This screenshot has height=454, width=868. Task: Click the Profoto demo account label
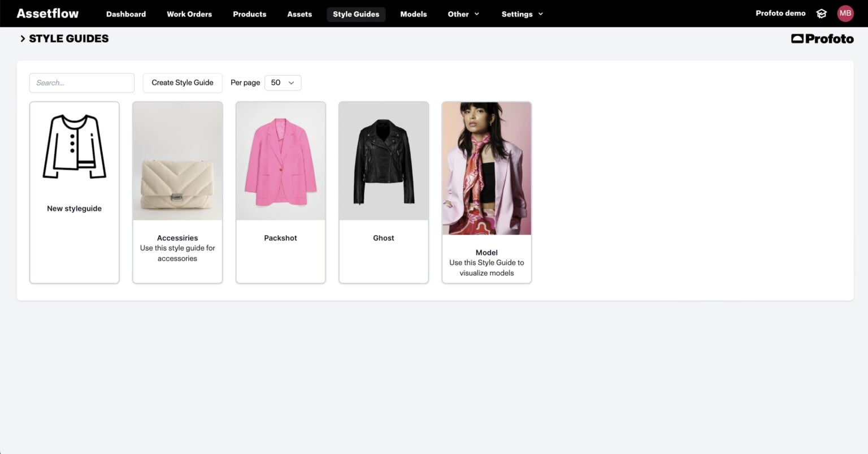pos(780,14)
